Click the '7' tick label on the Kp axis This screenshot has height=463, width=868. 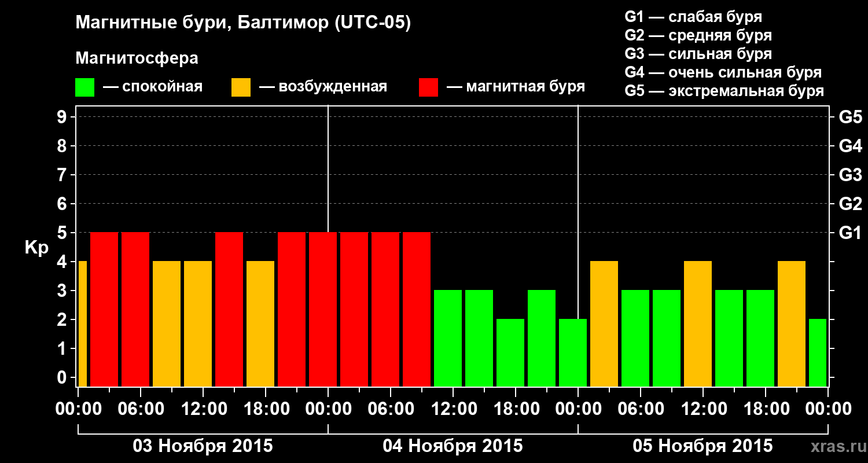pyautogui.click(x=63, y=175)
